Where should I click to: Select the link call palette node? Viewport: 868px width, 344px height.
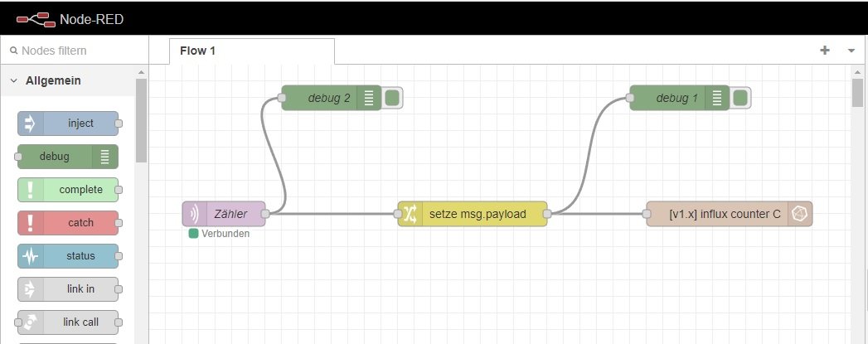click(x=68, y=322)
